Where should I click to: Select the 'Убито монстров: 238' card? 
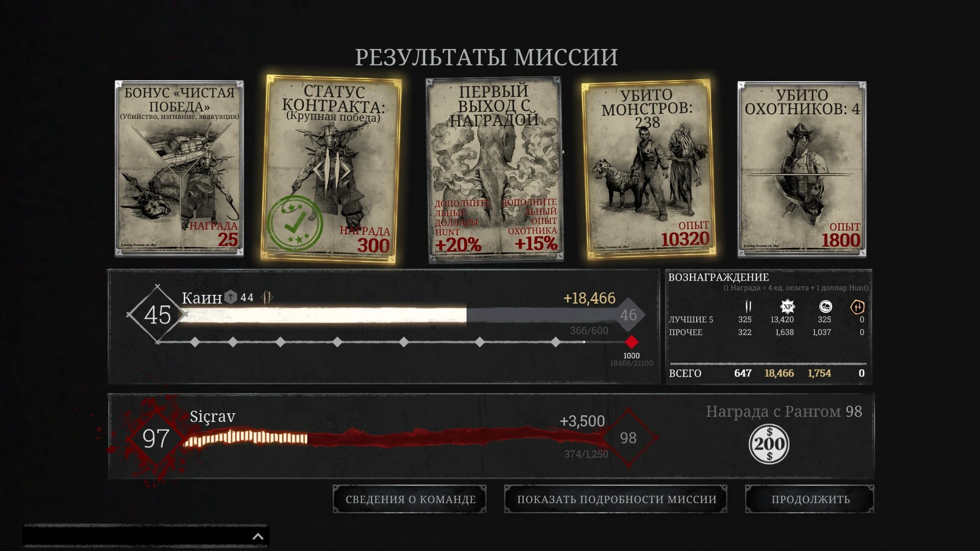[648, 169]
